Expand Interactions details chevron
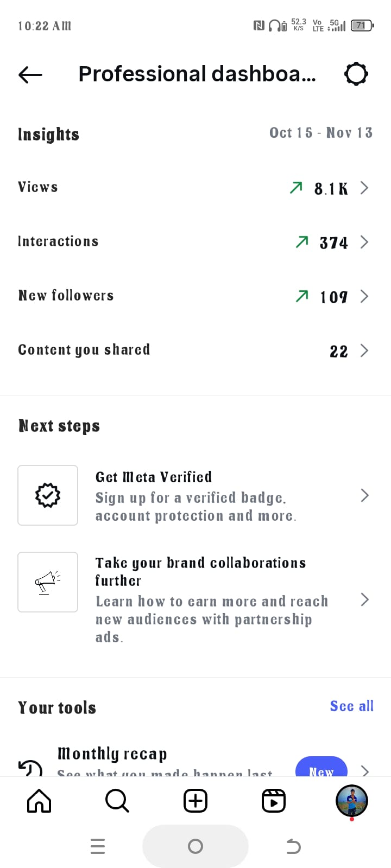The image size is (391, 868). pos(364,242)
